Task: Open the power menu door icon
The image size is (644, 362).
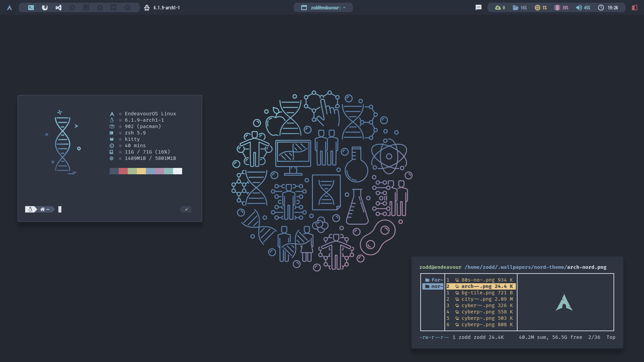Action: click(x=634, y=8)
